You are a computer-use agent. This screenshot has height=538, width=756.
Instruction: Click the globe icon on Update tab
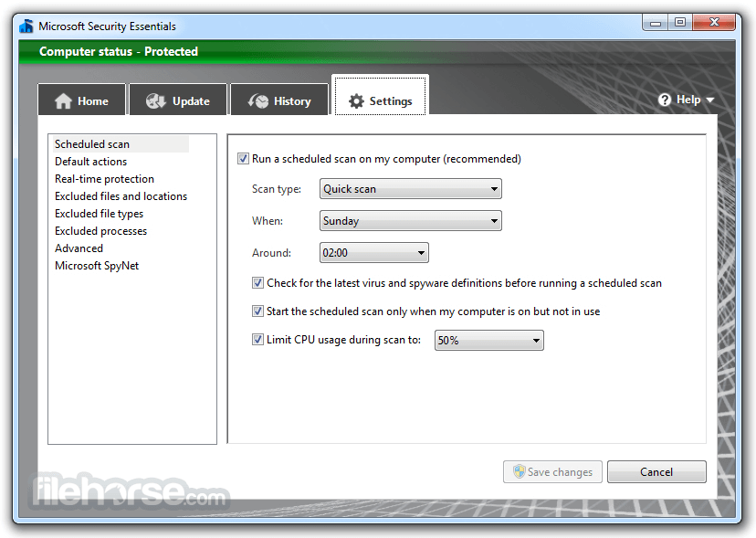[x=156, y=100]
